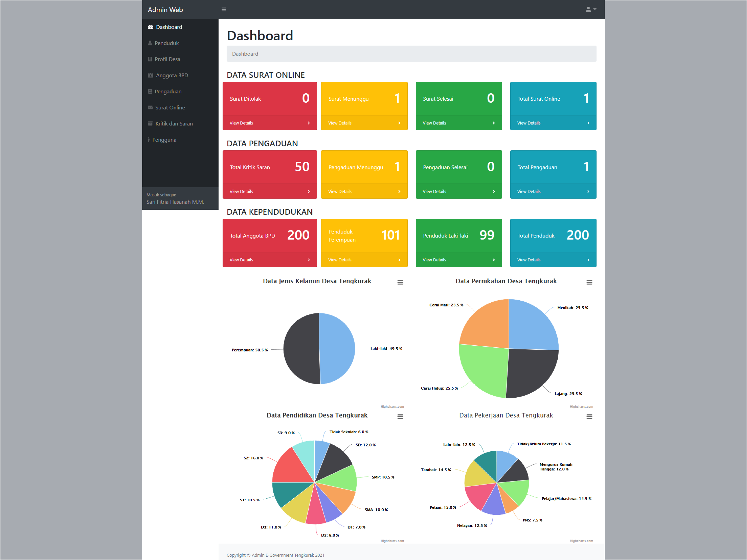
Task: Click the Dashboard speedometer icon in sidebar
Action: pos(151,27)
